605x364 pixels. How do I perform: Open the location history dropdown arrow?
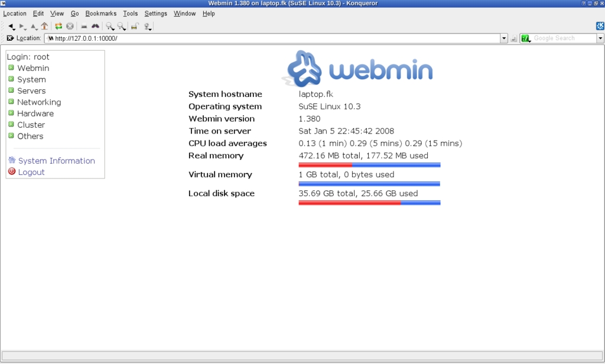tap(504, 38)
